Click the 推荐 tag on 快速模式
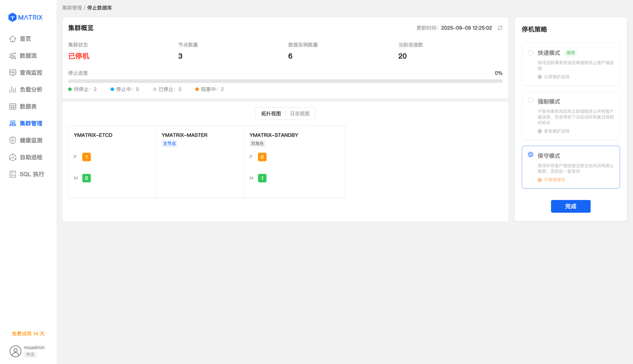633x364 pixels. (571, 53)
